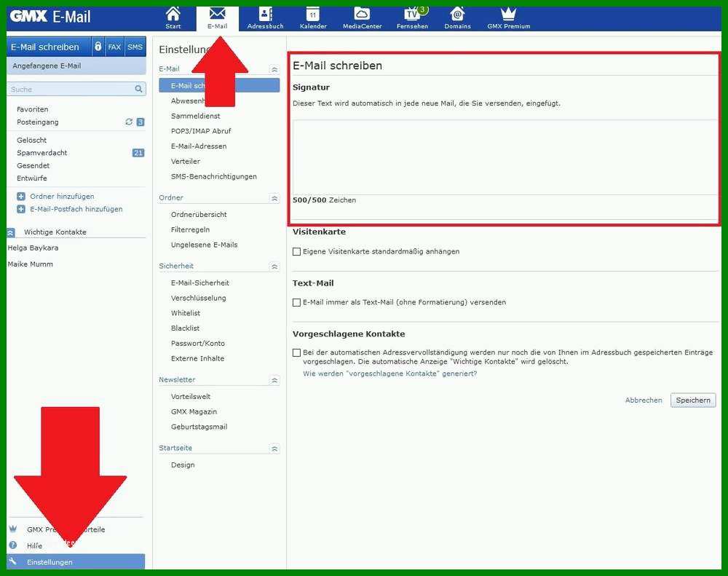Open the MediaCenter cloud icon
Screen dimensions: 728x576
[362, 18]
